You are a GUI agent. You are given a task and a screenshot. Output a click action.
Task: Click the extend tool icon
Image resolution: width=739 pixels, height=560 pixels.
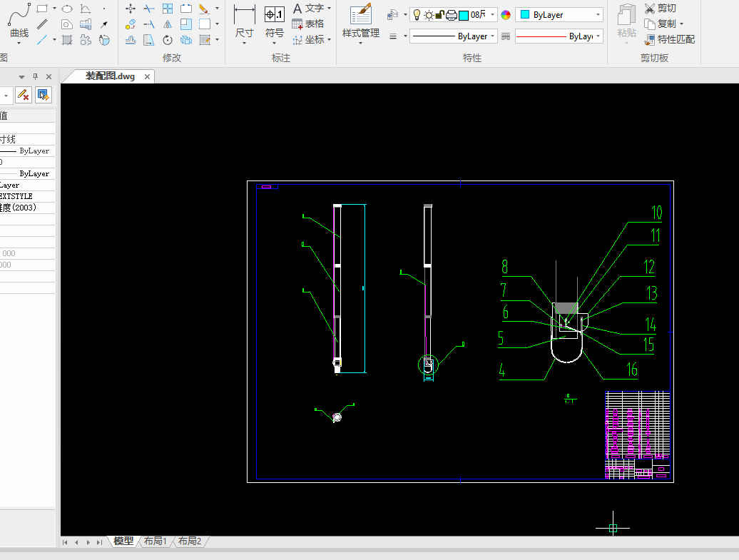tap(149, 24)
